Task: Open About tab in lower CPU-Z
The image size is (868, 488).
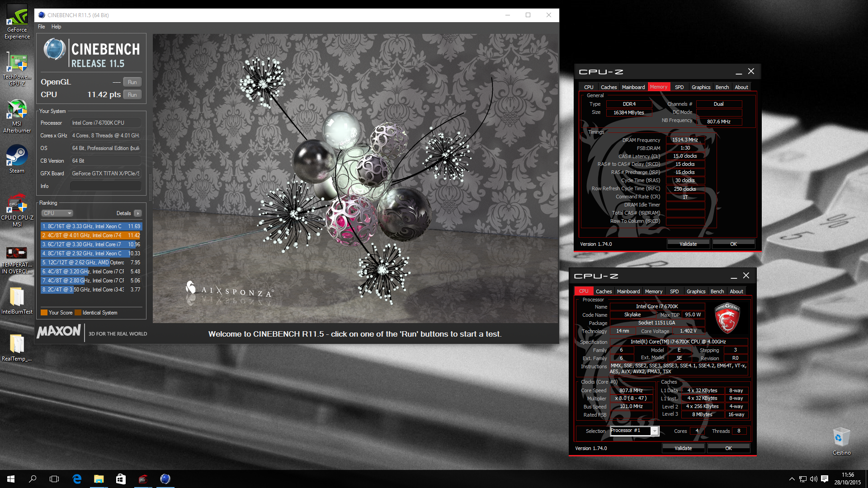Action: point(736,291)
